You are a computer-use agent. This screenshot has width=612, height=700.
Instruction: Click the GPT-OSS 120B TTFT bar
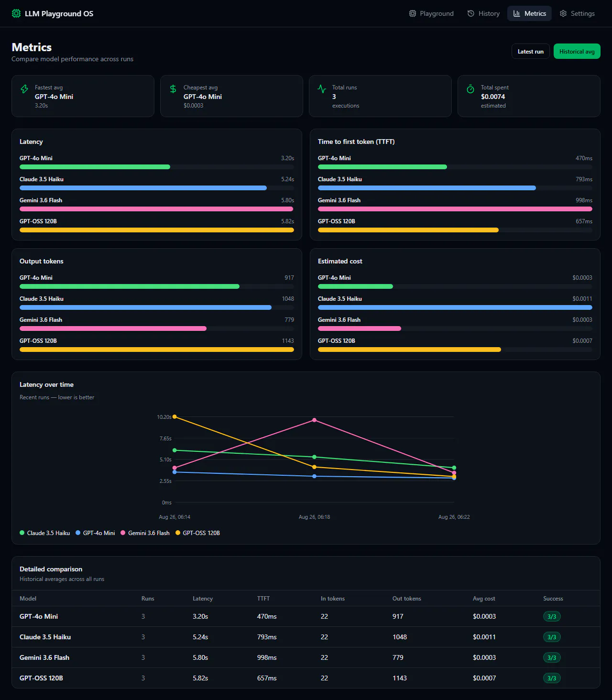pos(408,230)
